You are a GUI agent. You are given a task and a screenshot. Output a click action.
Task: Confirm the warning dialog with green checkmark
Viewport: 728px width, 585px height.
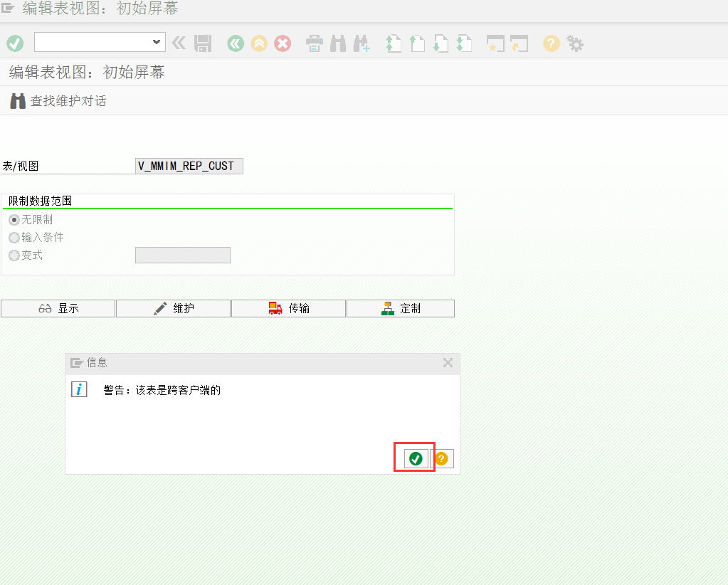pyautogui.click(x=414, y=458)
